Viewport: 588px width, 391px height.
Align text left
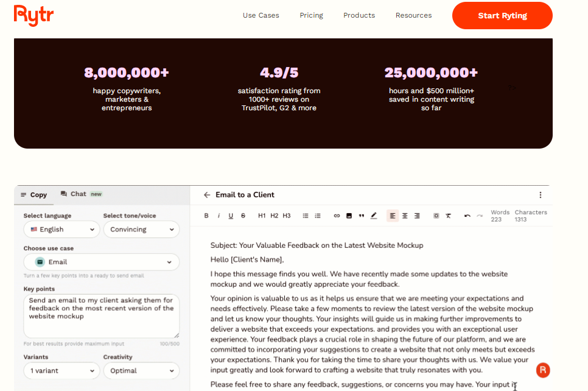pos(393,216)
